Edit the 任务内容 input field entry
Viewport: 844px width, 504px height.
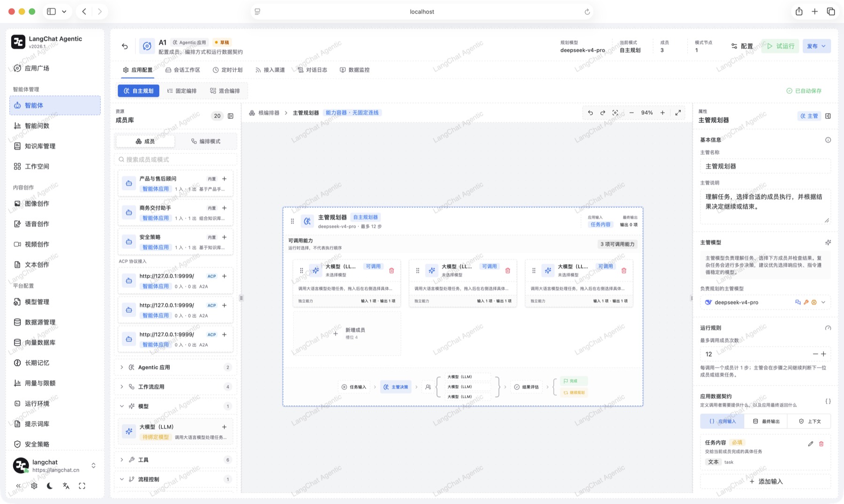(811, 444)
